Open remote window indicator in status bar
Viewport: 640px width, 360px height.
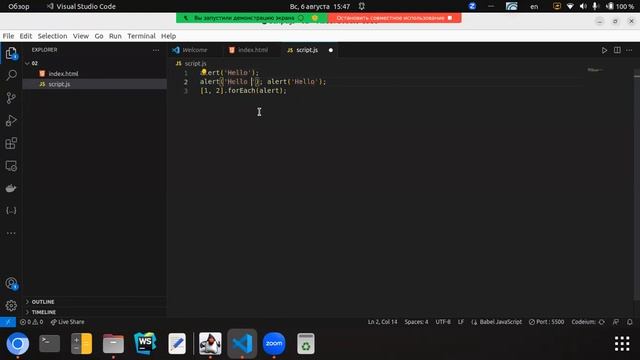pos(8,322)
